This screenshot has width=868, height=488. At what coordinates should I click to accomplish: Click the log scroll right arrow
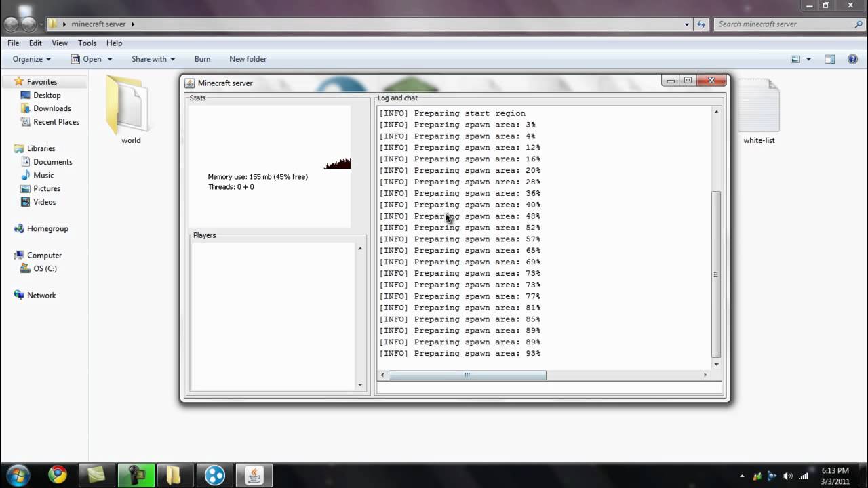pyautogui.click(x=705, y=375)
